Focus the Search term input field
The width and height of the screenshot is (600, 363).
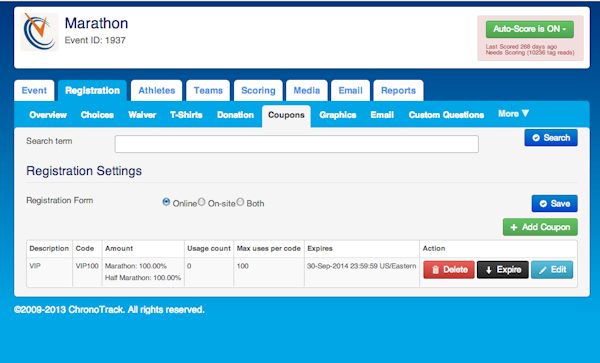pos(297,144)
